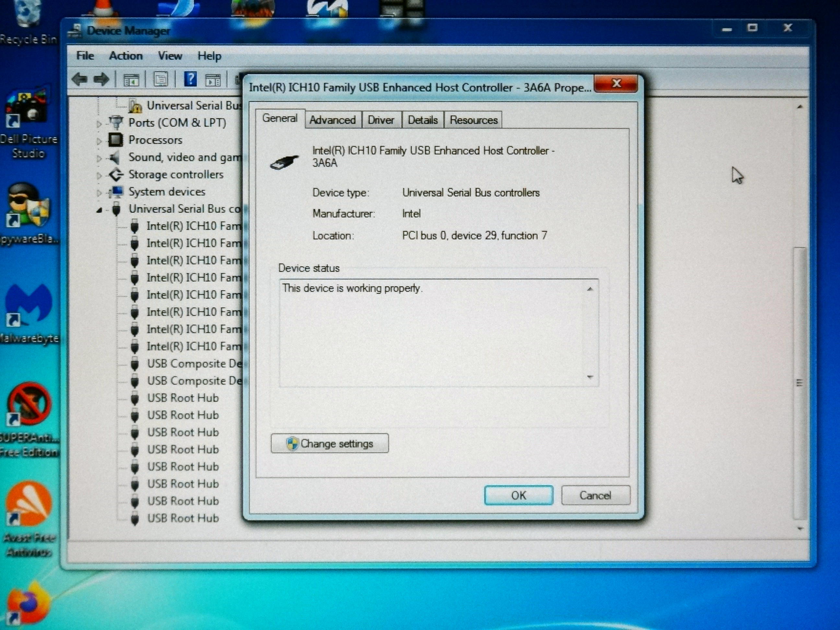The height and width of the screenshot is (630, 840).
Task: Open the File menu
Action: 85,56
